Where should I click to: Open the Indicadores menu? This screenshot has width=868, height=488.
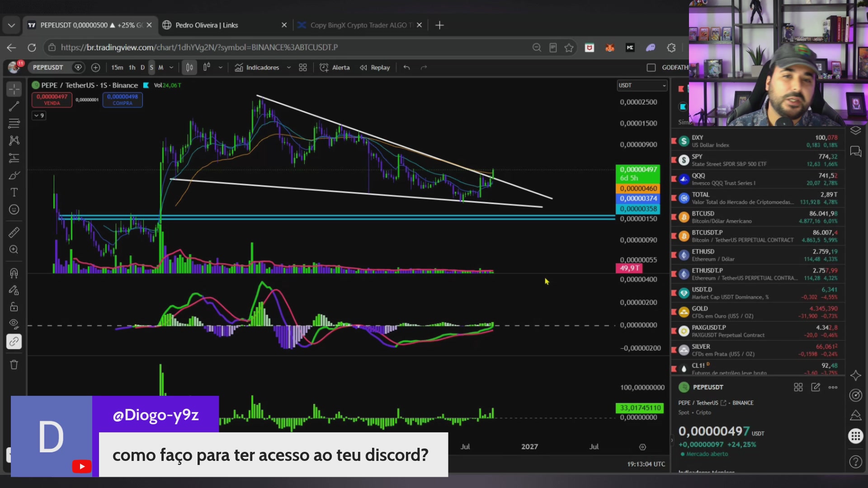257,67
